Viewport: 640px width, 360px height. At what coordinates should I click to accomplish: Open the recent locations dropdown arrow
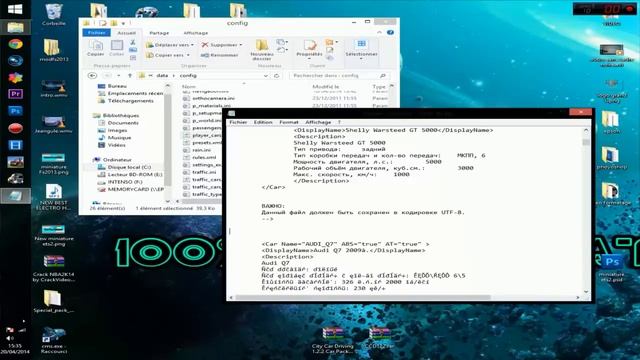click(119, 76)
